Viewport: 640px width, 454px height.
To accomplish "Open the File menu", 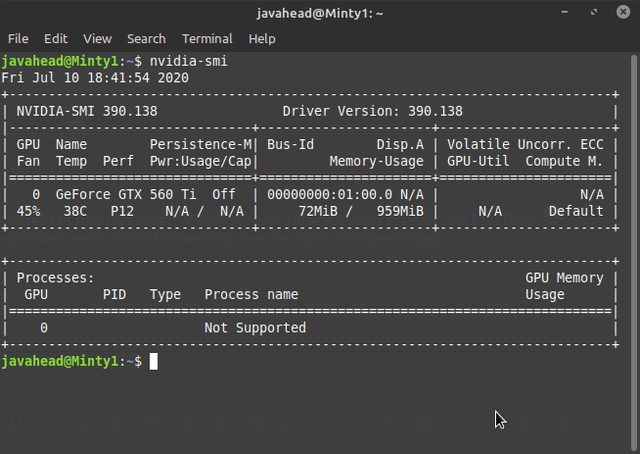I will pyautogui.click(x=18, y=38).
